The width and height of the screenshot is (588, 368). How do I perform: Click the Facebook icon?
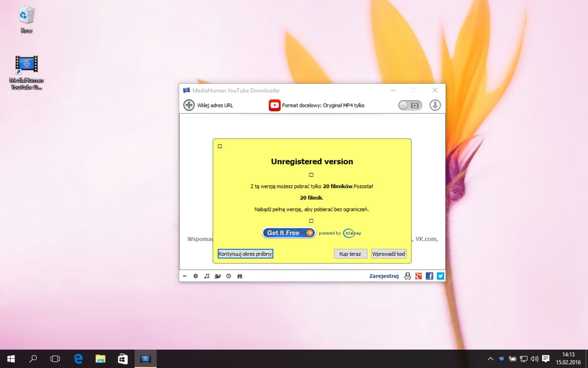(429, 276)
